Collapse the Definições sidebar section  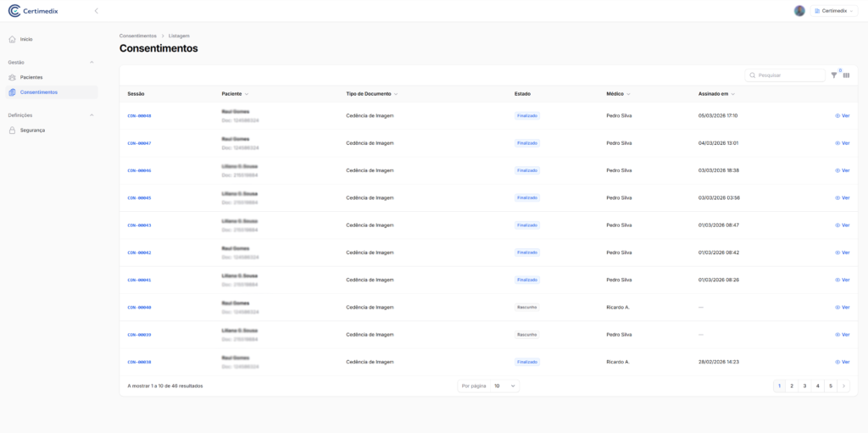(x=92, y=115)
